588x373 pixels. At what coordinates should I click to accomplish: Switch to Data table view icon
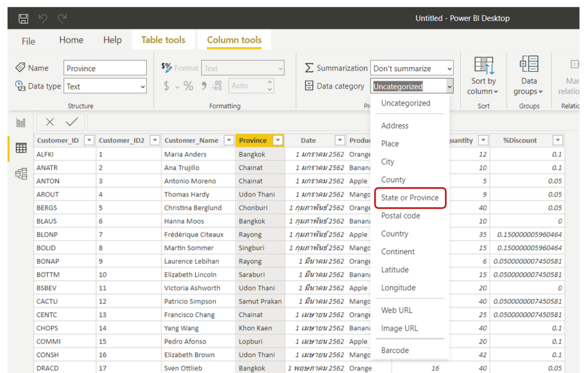point(21,148)
